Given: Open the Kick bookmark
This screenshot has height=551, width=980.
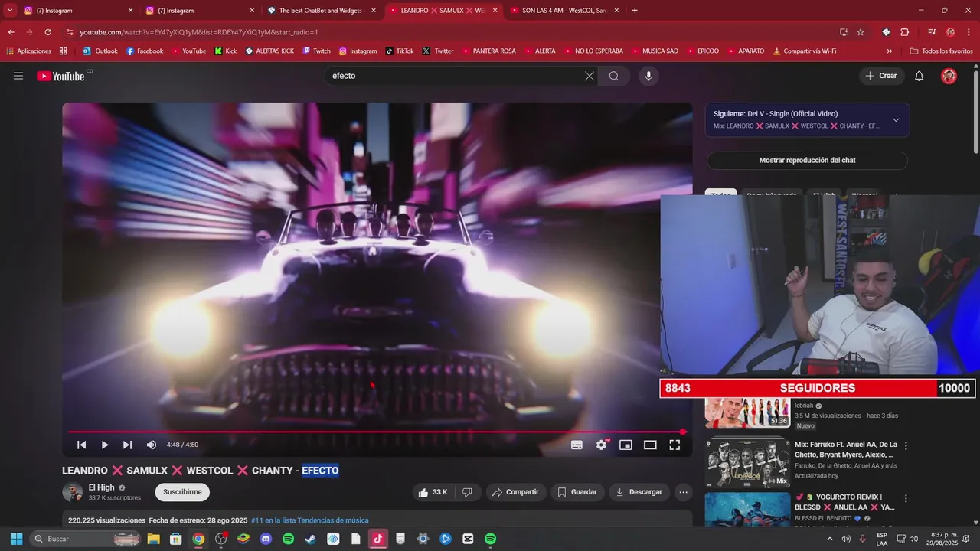Looking at the screenshot, I should coord(225,51).
